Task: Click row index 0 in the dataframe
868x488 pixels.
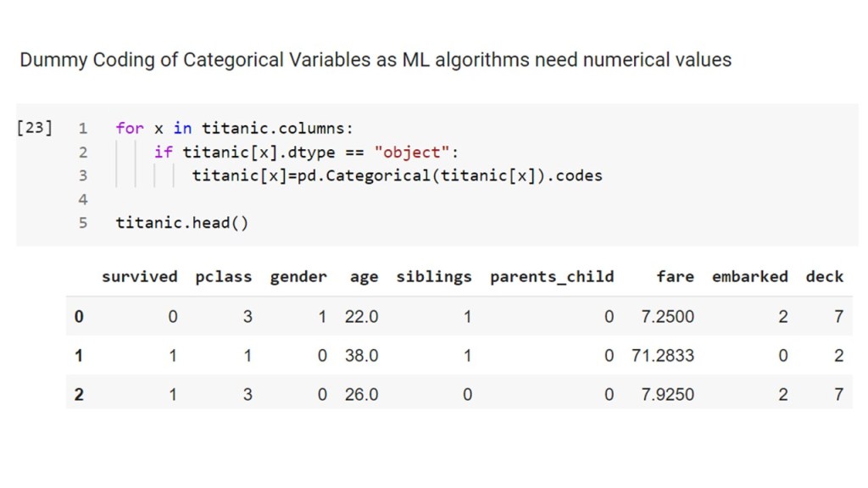Action: [x=79, y=317]
